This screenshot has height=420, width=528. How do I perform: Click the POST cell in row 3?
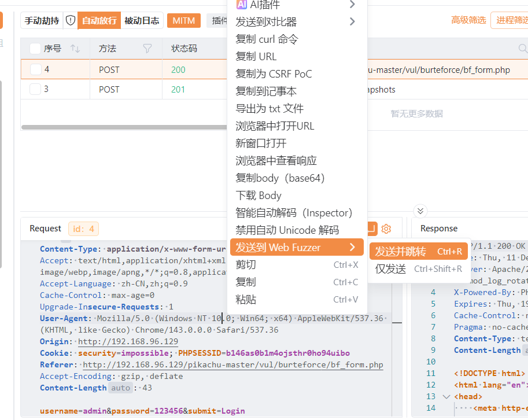[109, 90]
